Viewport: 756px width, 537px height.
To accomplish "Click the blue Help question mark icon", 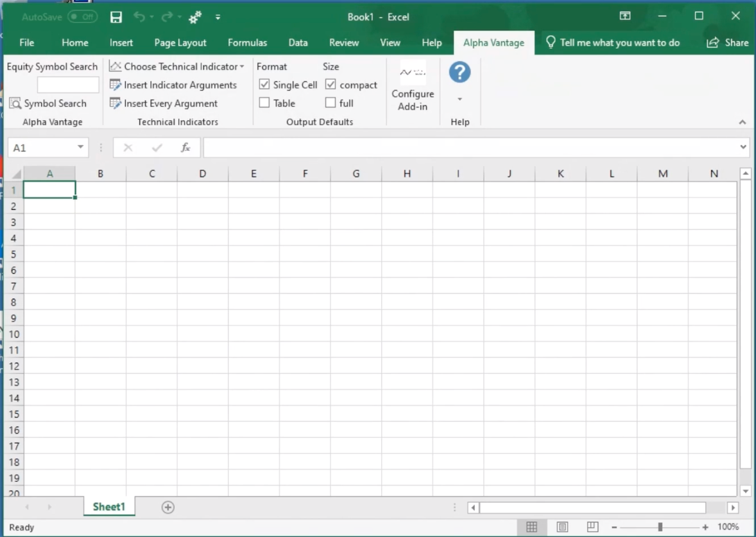I will tap(460, 73).
